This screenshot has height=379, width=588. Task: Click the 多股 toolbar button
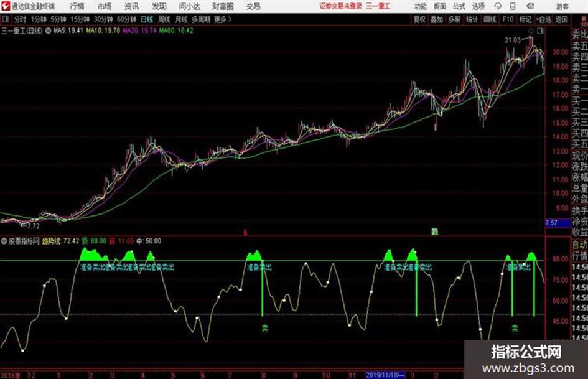tap(454, 19)
